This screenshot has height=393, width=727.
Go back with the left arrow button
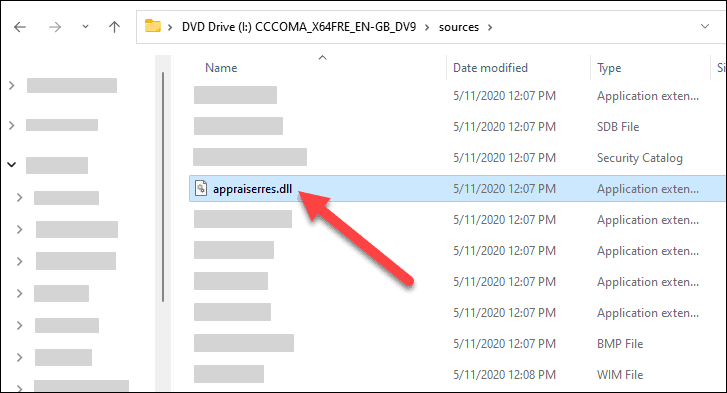[x=20, y=27]
